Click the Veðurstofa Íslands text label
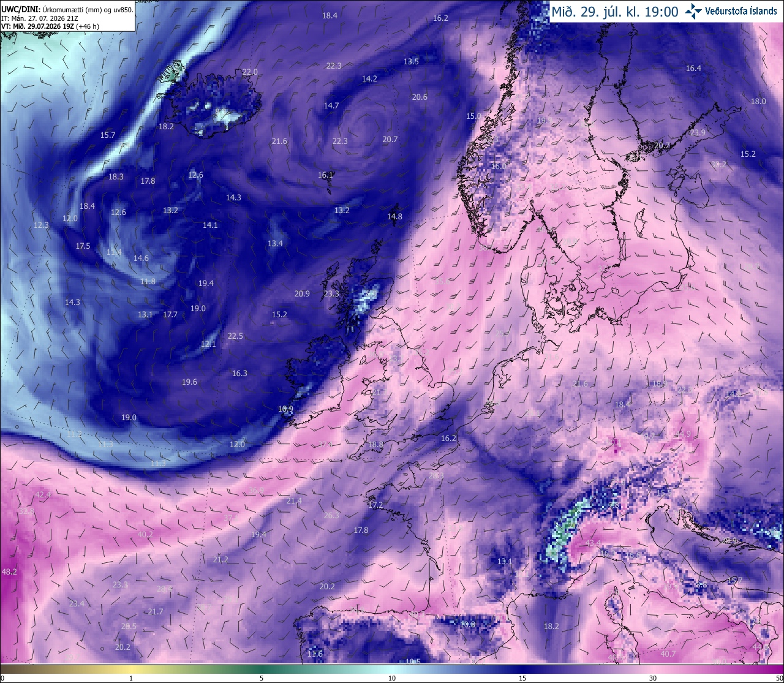784x683 pixels. coord(741,11)
